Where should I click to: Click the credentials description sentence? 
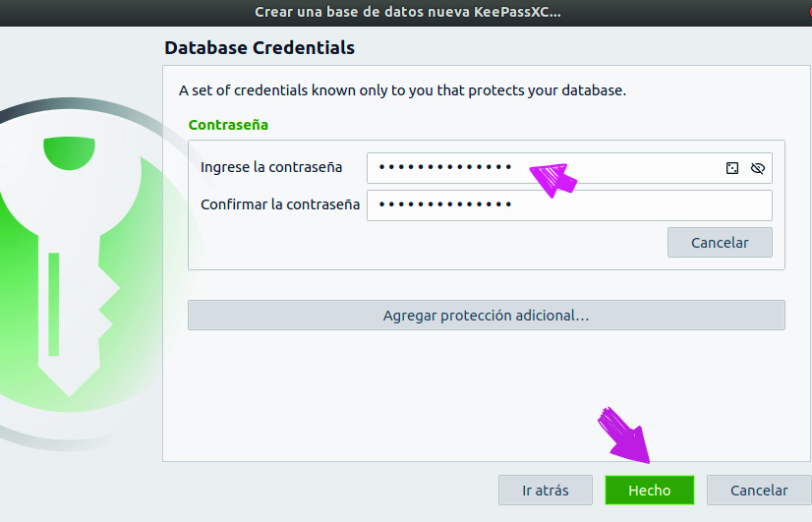coord(402,90)
